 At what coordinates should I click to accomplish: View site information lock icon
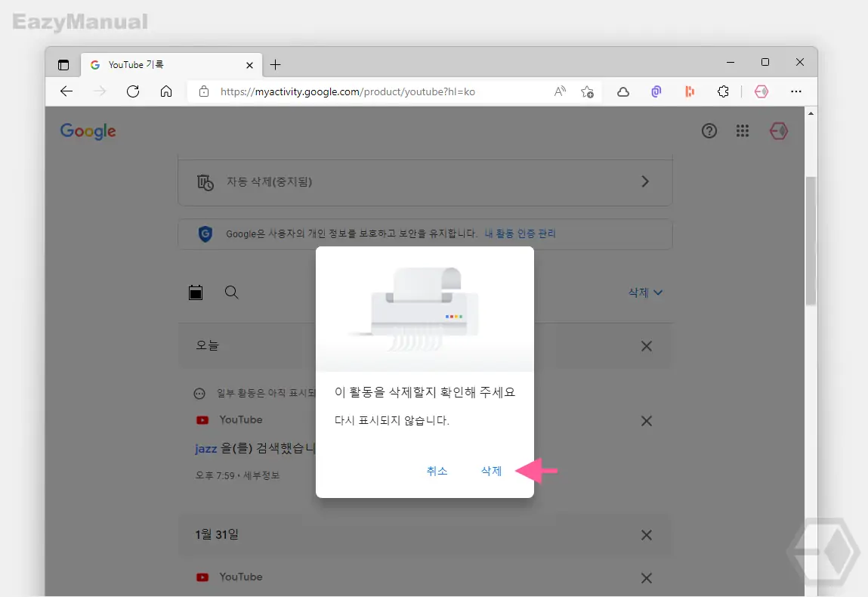point(204,91)
